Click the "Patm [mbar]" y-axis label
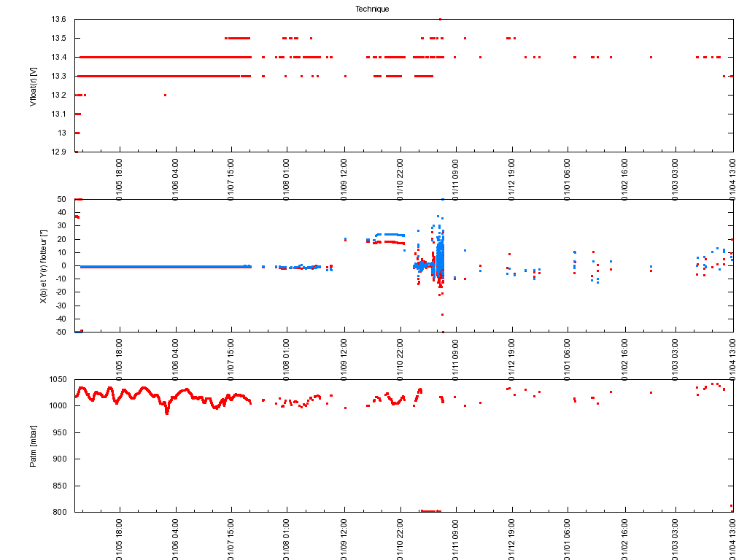Image resolution: width=747 pixels, height=560 pixels. click(x=33, y=446)
